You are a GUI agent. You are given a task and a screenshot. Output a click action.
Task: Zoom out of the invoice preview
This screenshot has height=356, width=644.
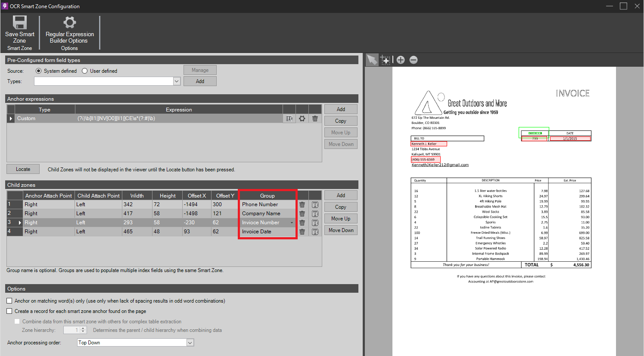(414, 60)
